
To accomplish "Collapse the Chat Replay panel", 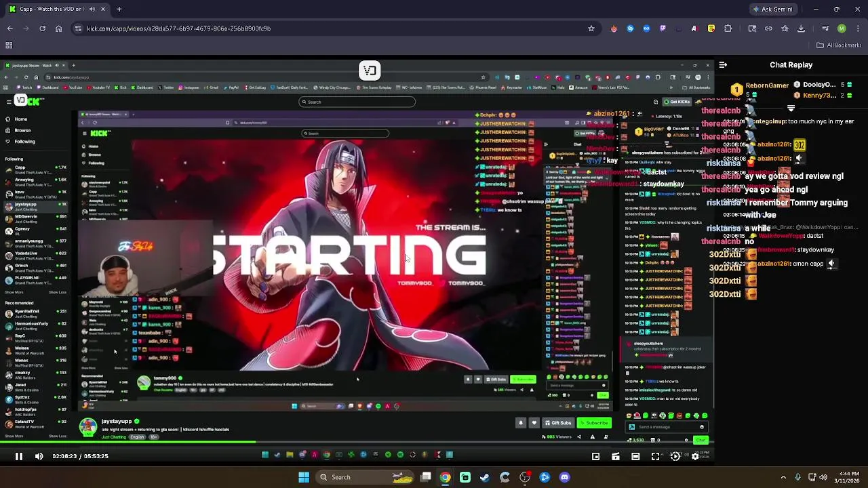I will click(x=723, y=65).
